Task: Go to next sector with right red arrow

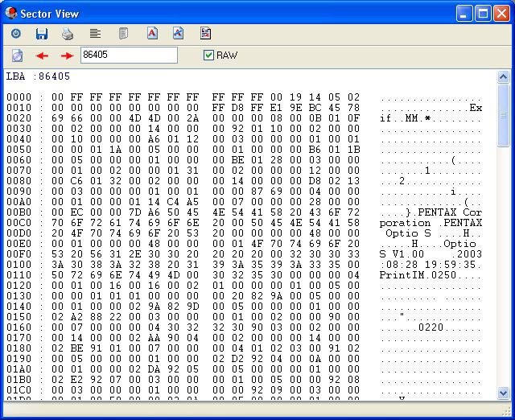Action: (67, 56)
